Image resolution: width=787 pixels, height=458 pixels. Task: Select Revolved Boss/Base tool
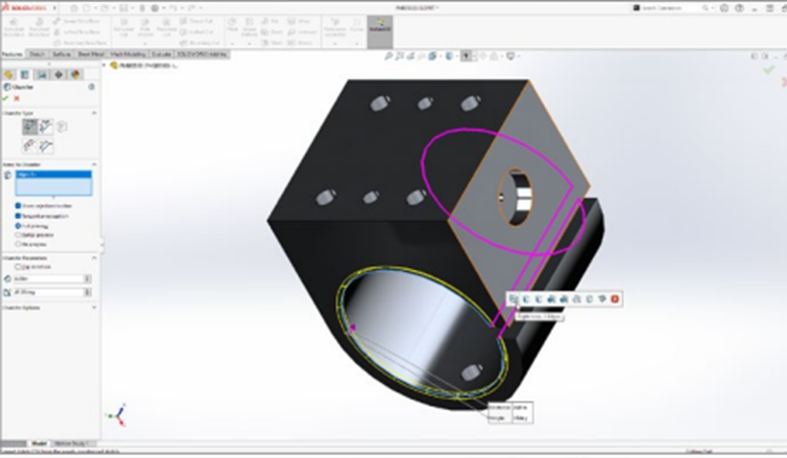39,28
